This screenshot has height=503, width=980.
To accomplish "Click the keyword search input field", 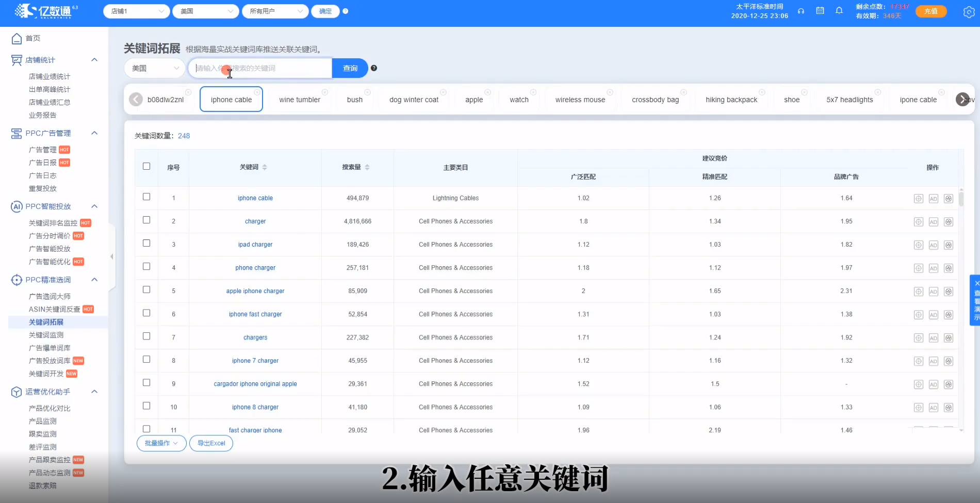I will [x=260, y=68].
